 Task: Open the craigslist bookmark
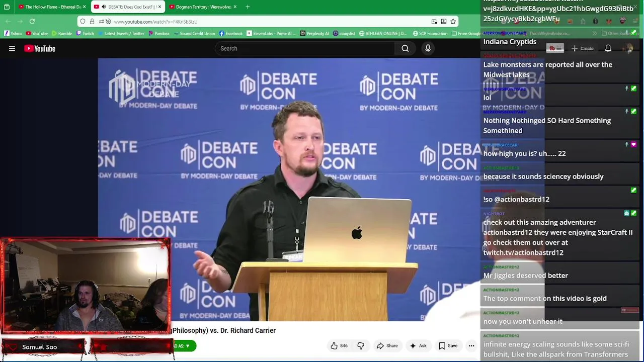[344, 34]
